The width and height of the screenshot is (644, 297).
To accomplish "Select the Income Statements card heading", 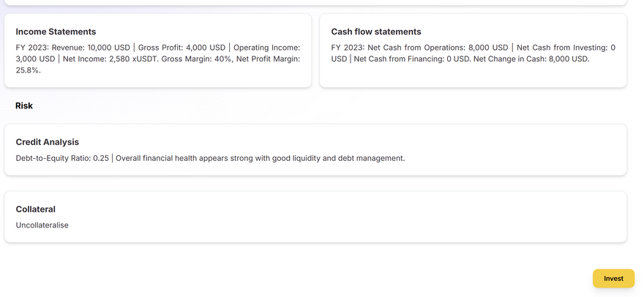I will point(56,32).
